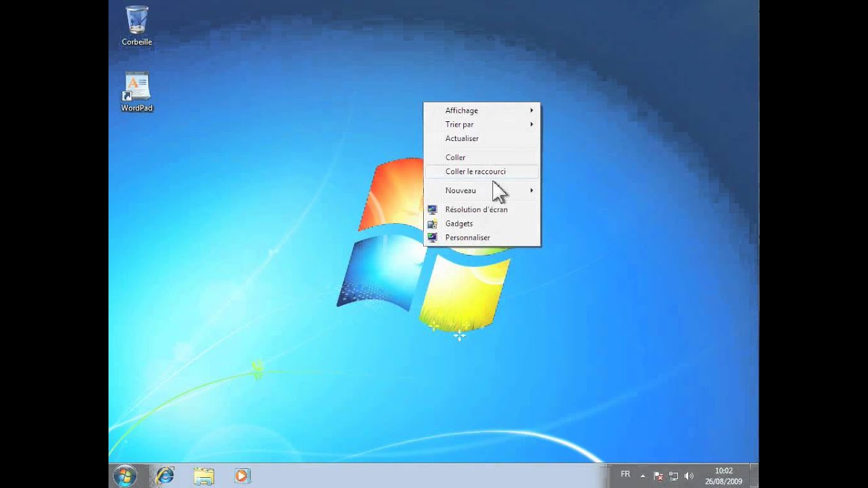Image resolution: width=868 pixels, height=488 pixels.
Task: Choose Coller le raccourci
Action: pyautogui.click(x=482, y=171)
